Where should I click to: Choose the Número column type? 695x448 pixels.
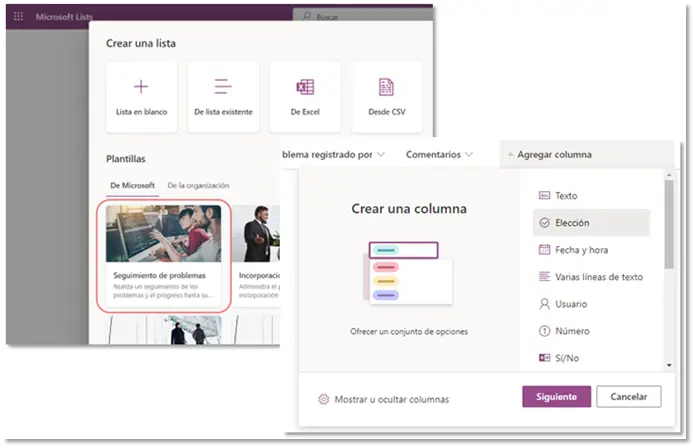coord(591,331)
